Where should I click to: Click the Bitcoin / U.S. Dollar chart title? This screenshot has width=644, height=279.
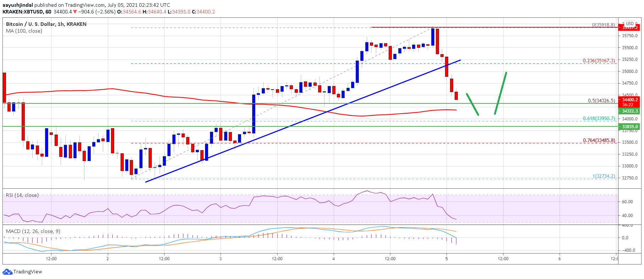coord(46,24)
